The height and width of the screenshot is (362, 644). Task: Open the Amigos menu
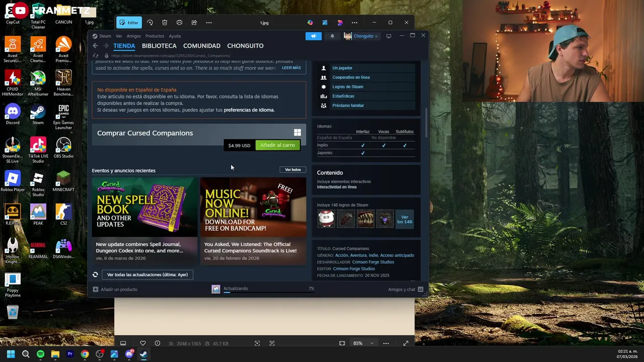(x=134, y=36)
